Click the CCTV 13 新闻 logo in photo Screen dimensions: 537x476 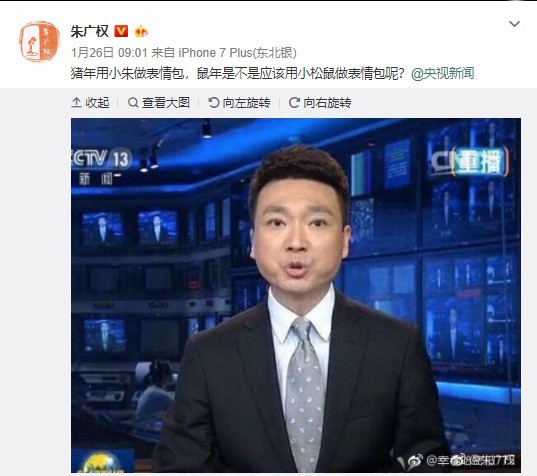(x=101, y=166)
